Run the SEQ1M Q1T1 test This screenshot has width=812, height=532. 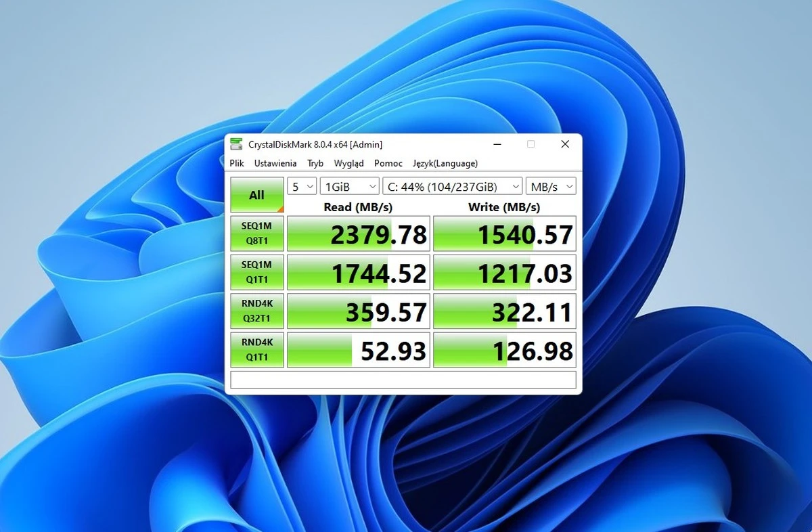256,272
